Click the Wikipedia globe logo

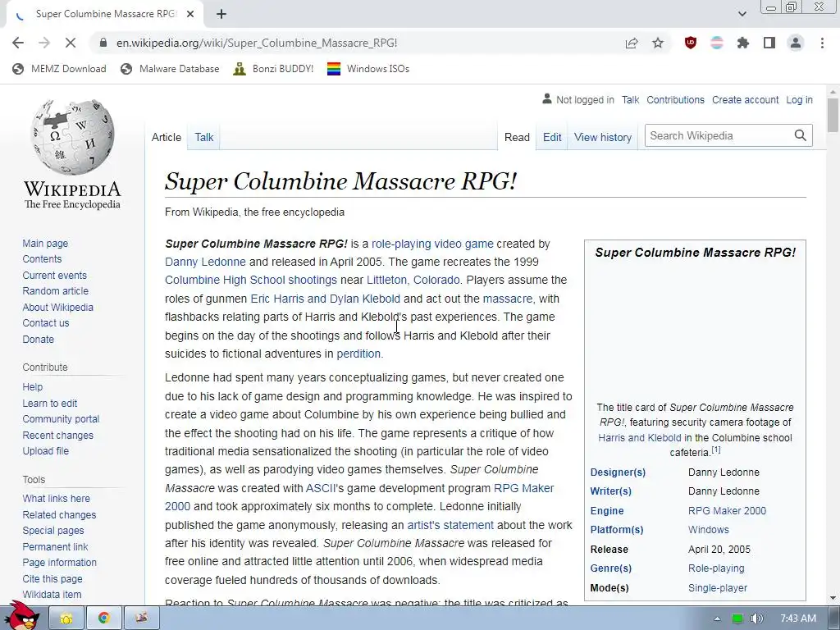pos(72,137)
